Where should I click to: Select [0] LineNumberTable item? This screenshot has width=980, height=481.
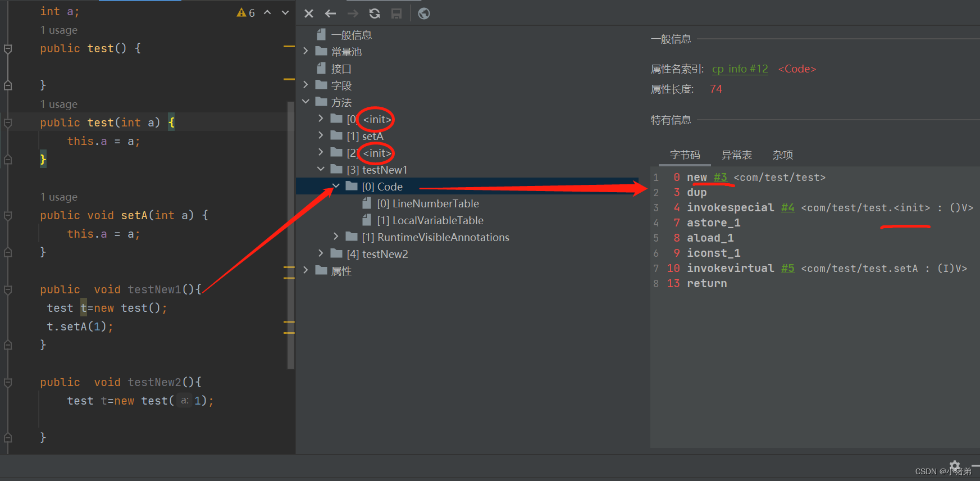[428, 203]
